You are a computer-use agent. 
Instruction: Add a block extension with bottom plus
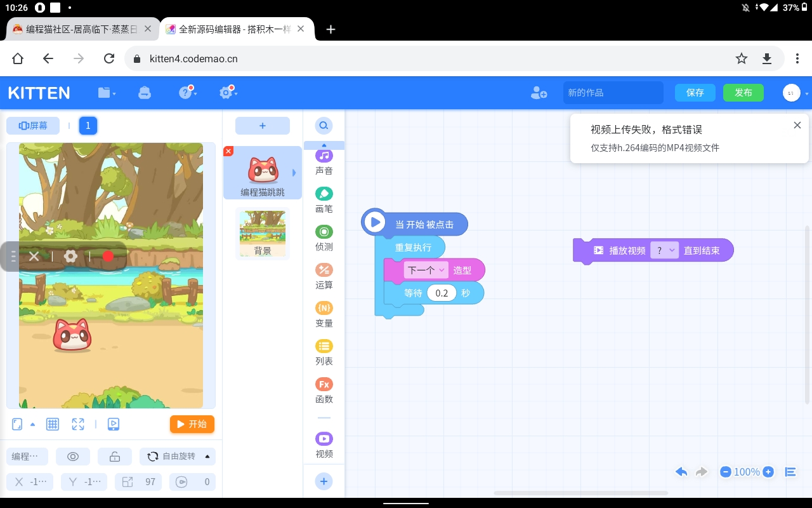[x=324, y=481]
